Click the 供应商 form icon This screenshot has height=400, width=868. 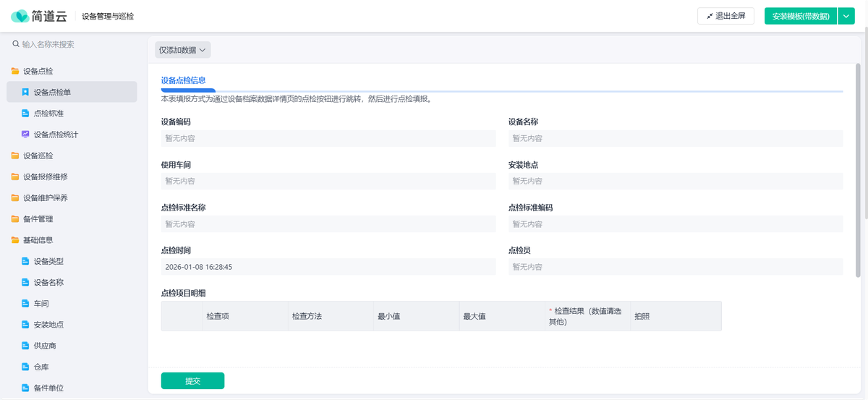tap(25, 346)
